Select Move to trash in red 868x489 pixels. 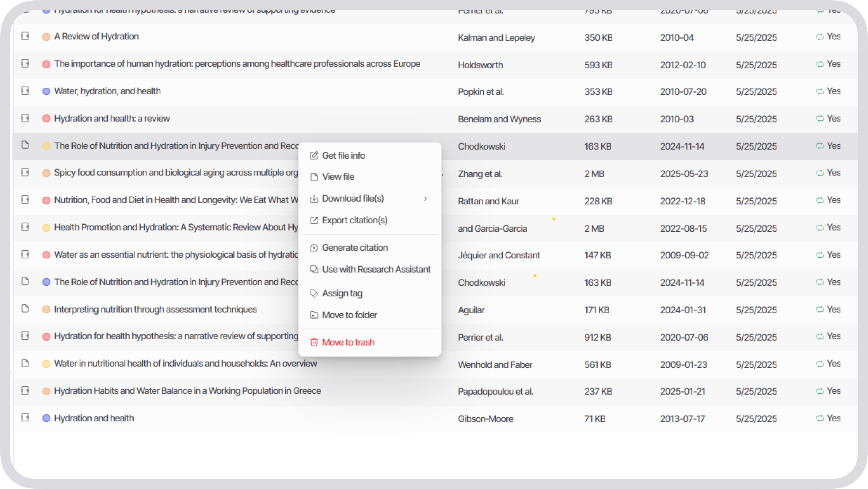(x=348, y=342)
